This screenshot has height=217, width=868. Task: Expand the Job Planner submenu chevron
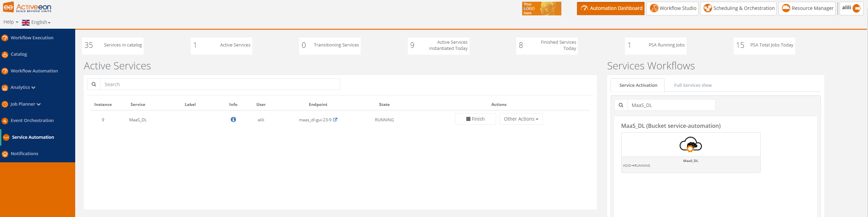[x=39, y=104]
